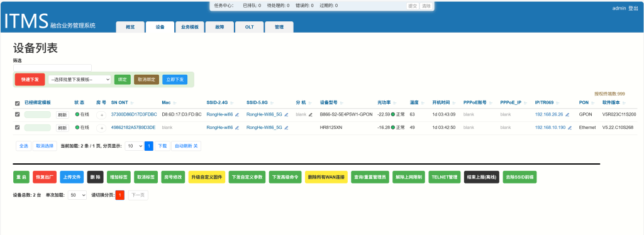Viewport: 644px width, 235px height.
Task: Click the blue 立即下发 button
Action: coord(175,80)
